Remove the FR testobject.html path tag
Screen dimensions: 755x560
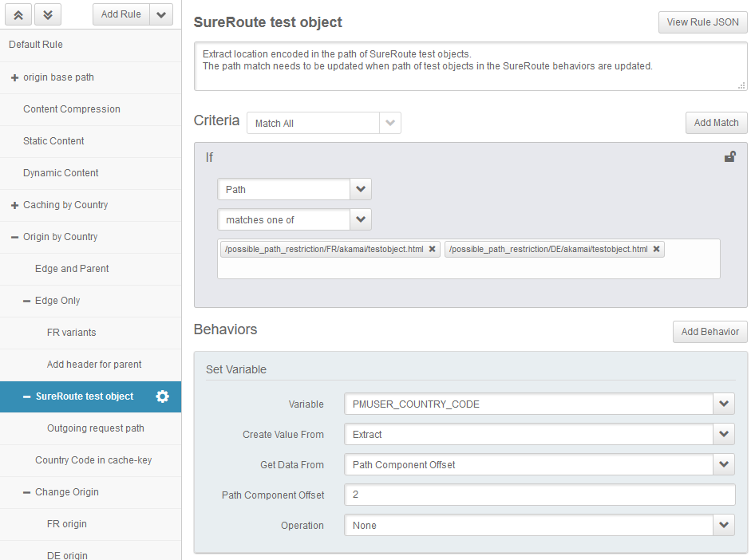click(433, 250)
